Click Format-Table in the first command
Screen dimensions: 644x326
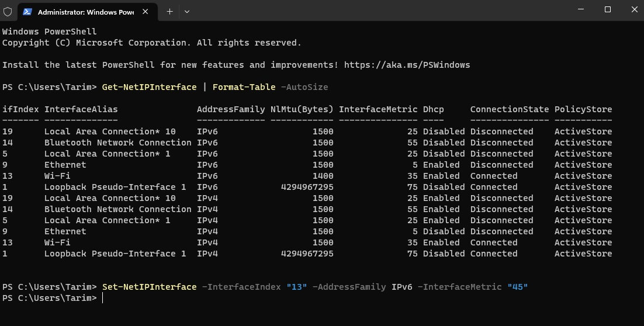244,87
